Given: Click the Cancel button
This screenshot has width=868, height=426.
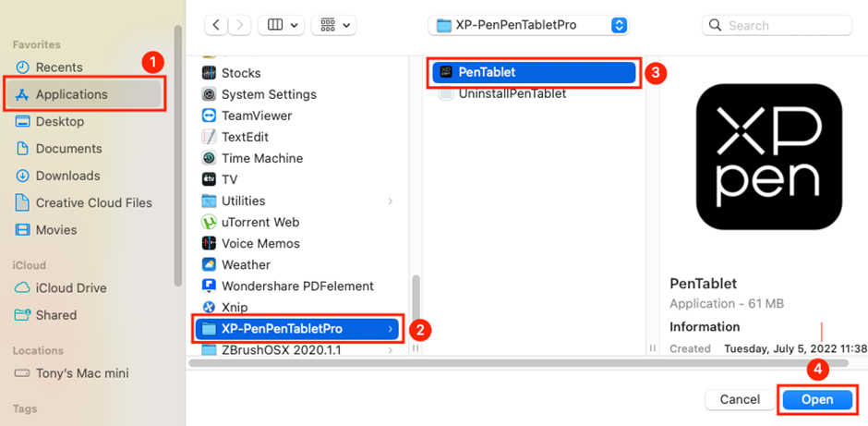Looking at the screenshot, I should click(x=740, y=399).
